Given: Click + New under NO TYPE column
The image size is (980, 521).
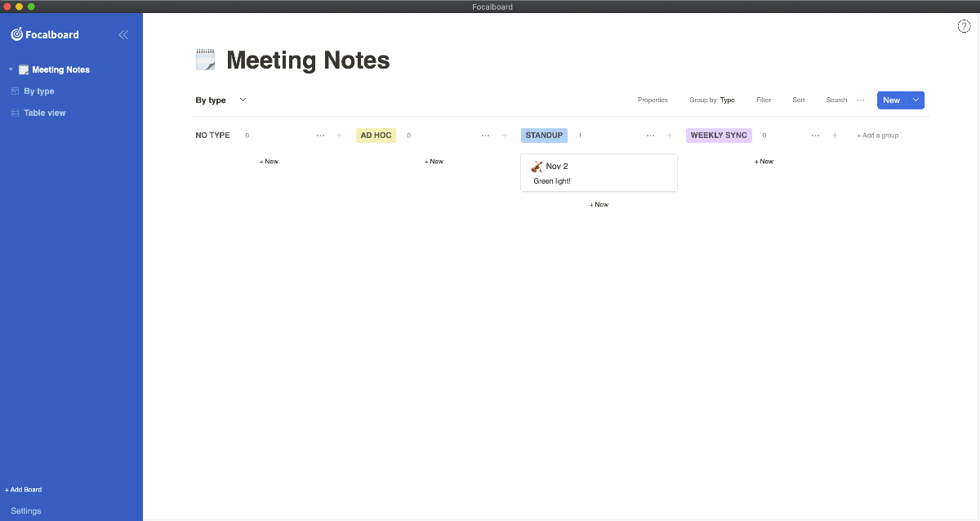Looking at the screenshot, I should click(269, 162).
